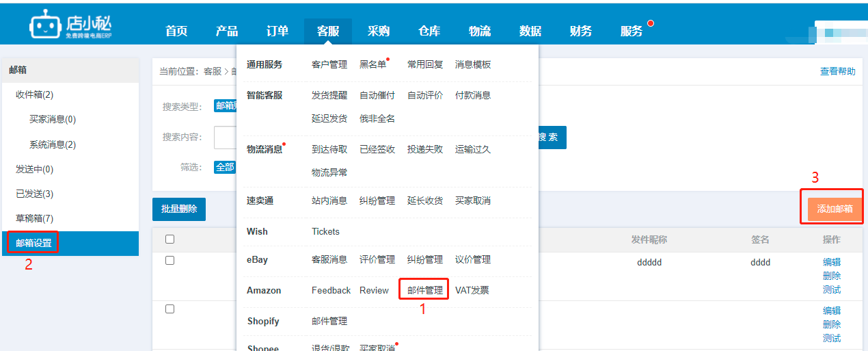The image size is (868, 351).
Task: Open 邮件管理 under Shopify
Action: [329, 321]
